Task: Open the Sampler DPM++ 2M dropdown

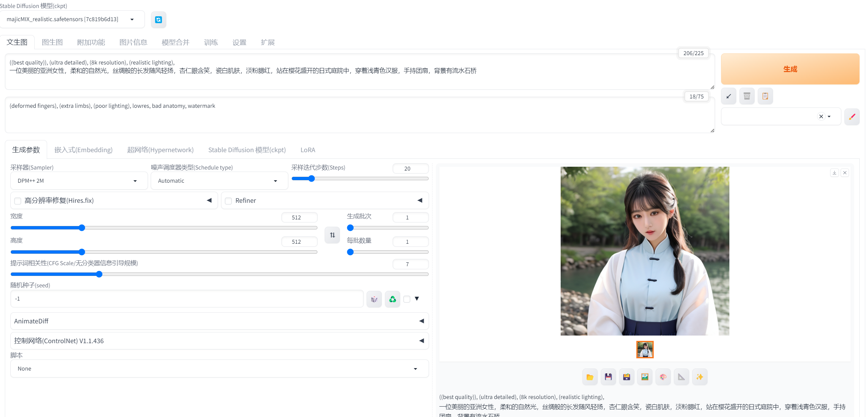Action: [79, 181]
